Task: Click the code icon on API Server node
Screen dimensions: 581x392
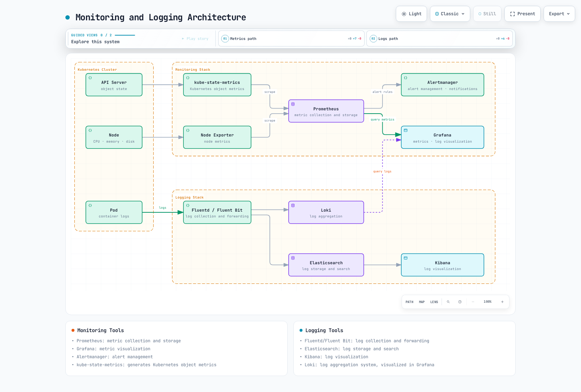Action: point(90,78)
